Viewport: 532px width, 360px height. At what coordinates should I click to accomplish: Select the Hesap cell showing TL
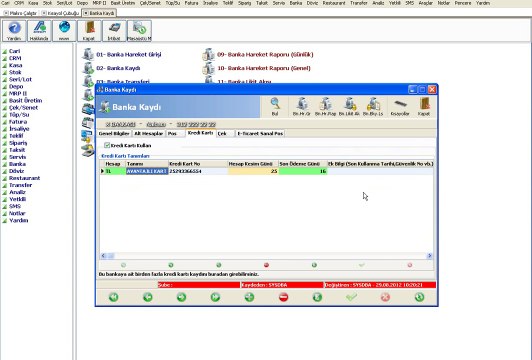(115, 171)
